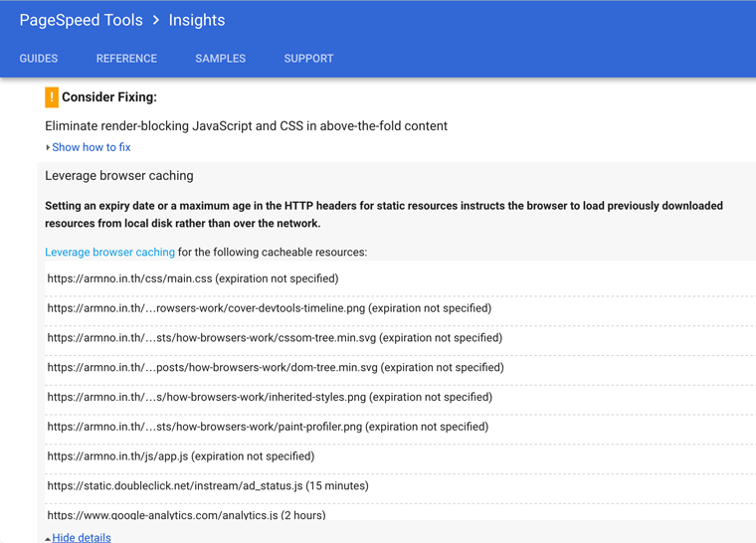Click the breadcrumb chevron after PageSpeed Tools
This screenshot has height=543, width=756.
(x=156, y=20)
